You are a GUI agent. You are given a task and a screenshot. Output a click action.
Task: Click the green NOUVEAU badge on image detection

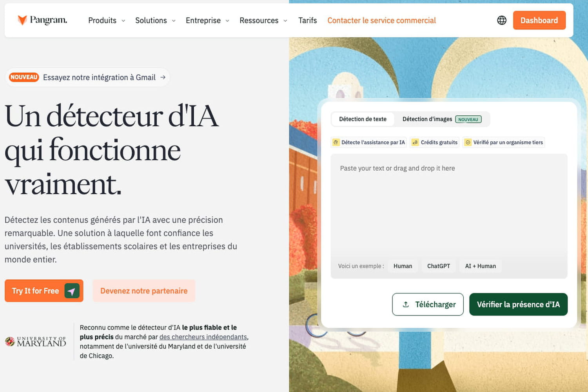[x=468, y=119]
